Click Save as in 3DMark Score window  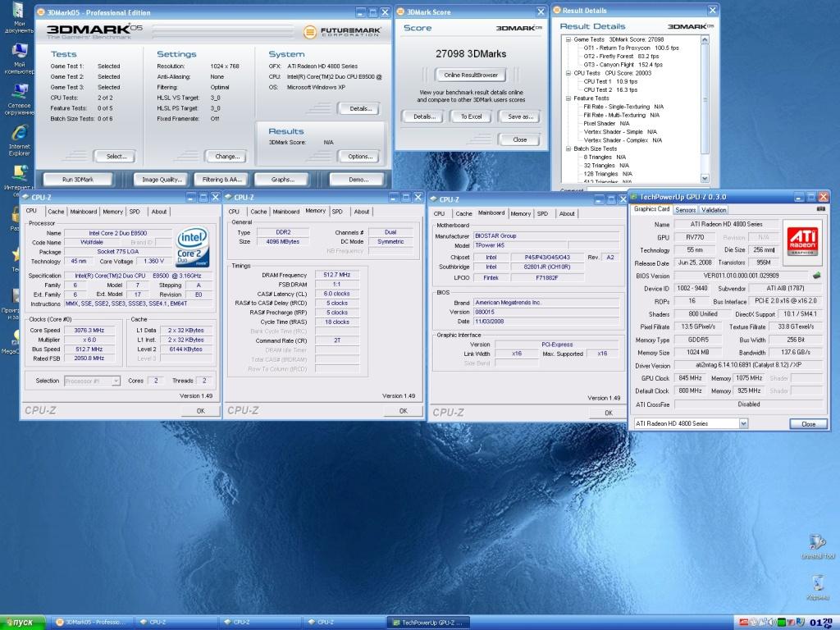coord(519,116)
